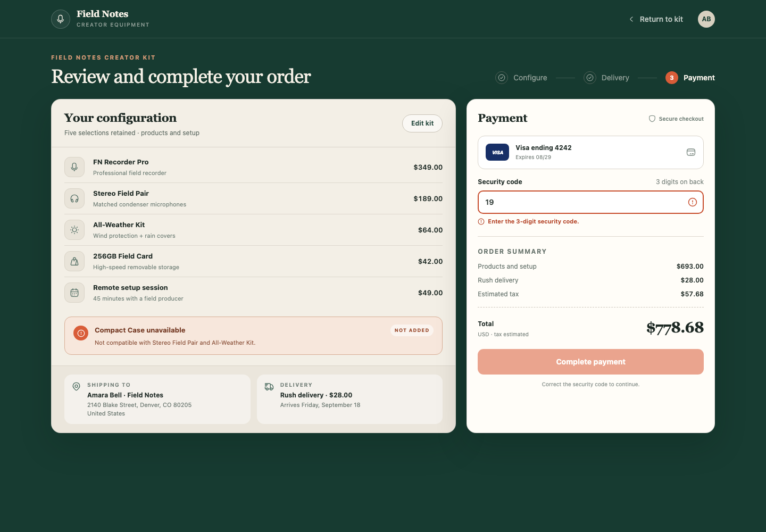This screenshot has height=532, width=766.
Task: Click the Visa card logo
Action: click(497, 152)
